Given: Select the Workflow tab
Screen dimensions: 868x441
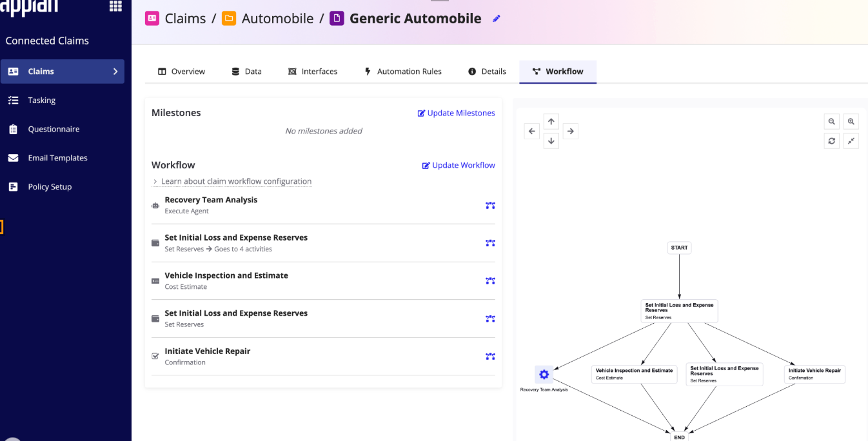Looking at the screenshot, I should 558,72.
